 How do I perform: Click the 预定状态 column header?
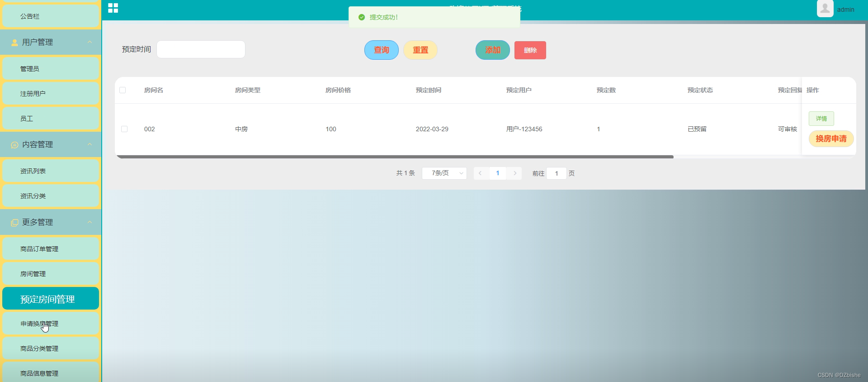tap(700, 90)
